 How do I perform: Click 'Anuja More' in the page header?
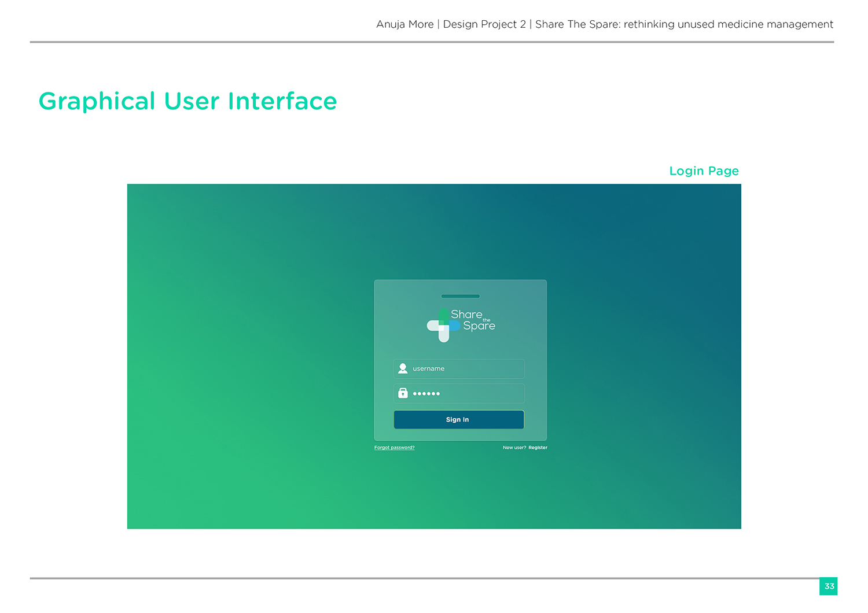(404, 24)
